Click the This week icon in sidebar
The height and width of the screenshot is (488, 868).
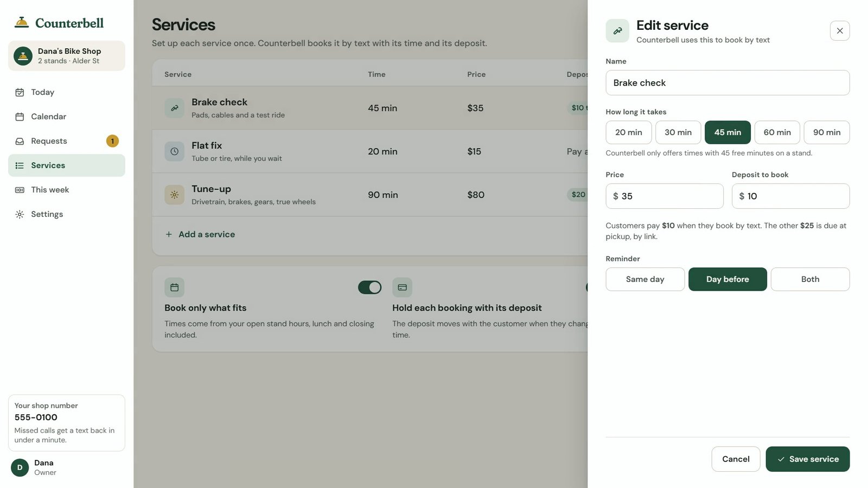(x=20, y=190)
